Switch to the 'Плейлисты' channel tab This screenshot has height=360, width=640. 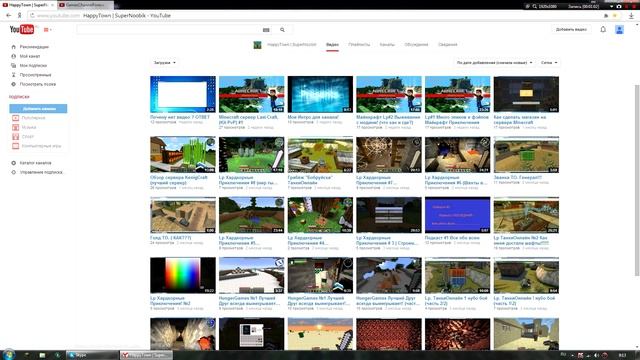[359, 44]
